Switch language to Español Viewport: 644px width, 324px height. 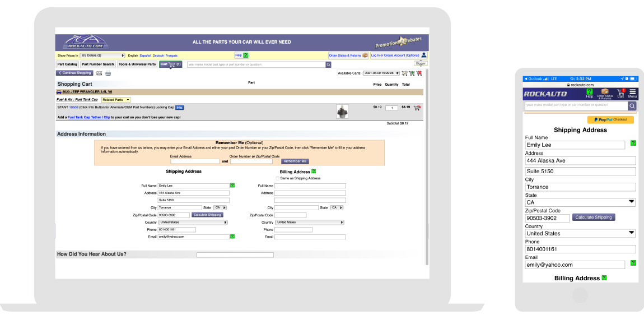pyautogui.click(x=146, y=55)
